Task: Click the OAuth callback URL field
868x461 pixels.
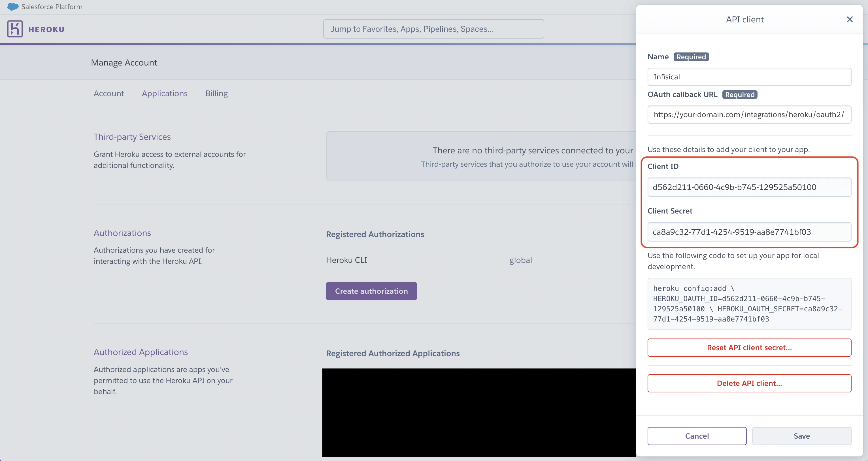Action: tap(749, 115)
